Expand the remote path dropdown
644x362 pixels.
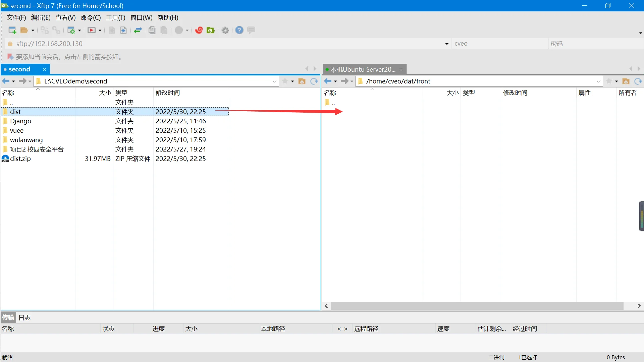(x=598, y=81)
